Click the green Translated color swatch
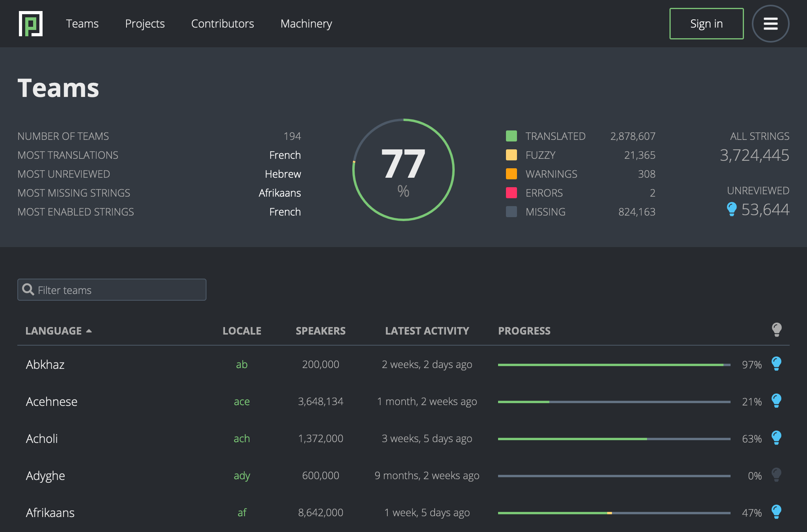Viewport: 807px width, 532px height. pos(511,136)
